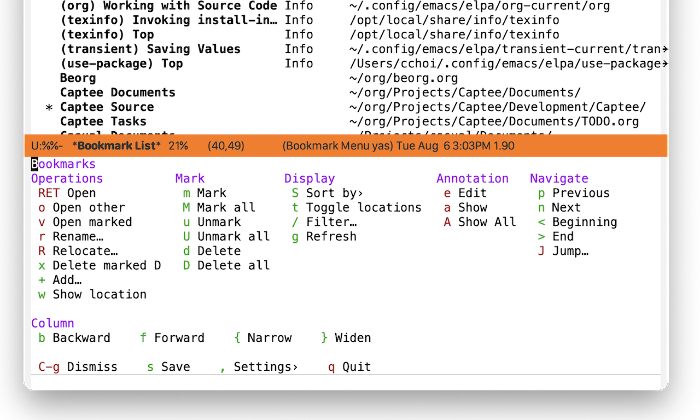The image size is (700, 420).
Task: Choose Open marked command
Action: point(85,222)
